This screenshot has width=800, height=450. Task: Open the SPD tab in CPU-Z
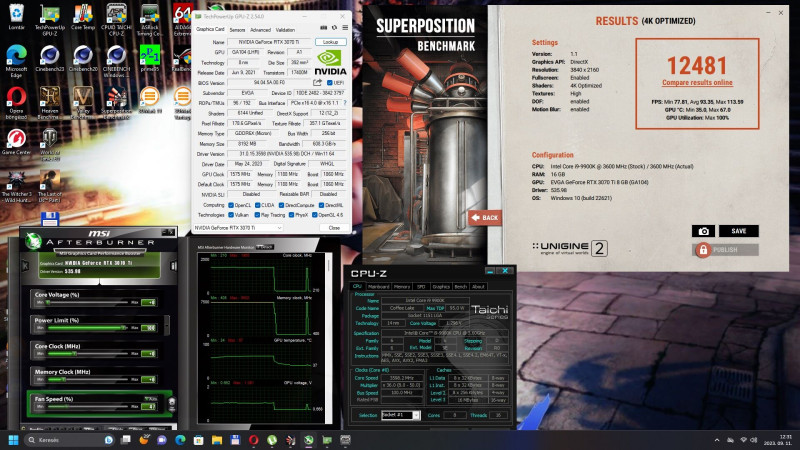click(x=421, y=287)
